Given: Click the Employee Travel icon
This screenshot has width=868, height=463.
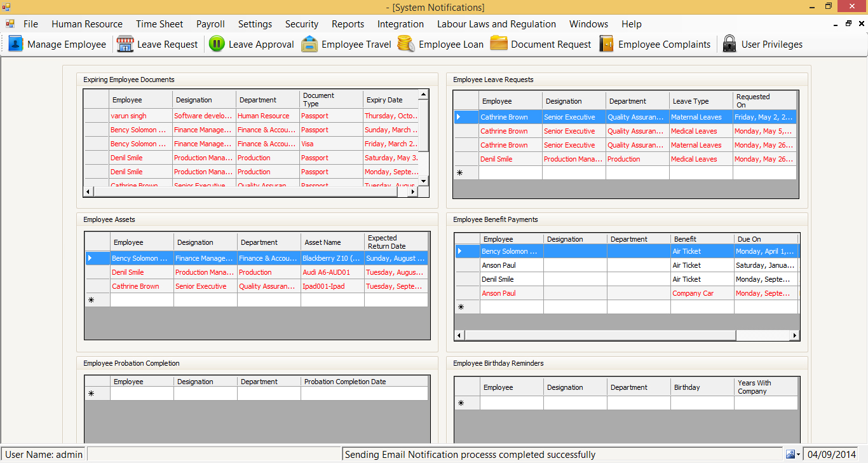Looking at the screenshot, I should 309,44.
